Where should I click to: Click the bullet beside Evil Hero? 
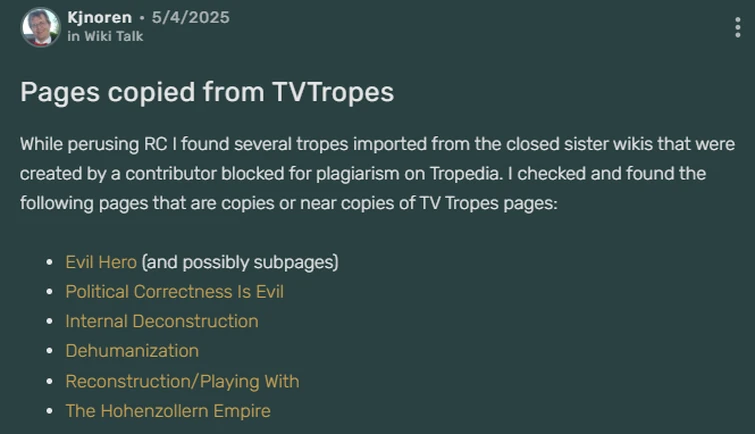click(x=50, y=263)
